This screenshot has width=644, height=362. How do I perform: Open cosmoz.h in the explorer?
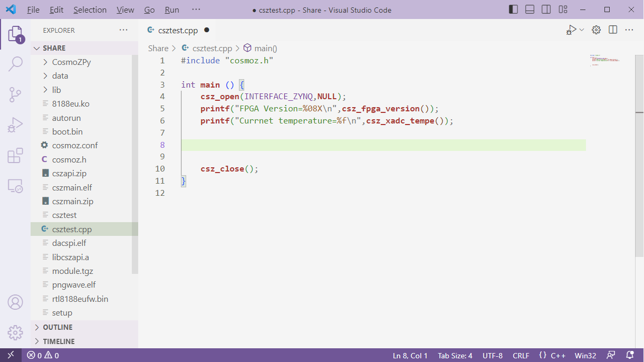69,159
